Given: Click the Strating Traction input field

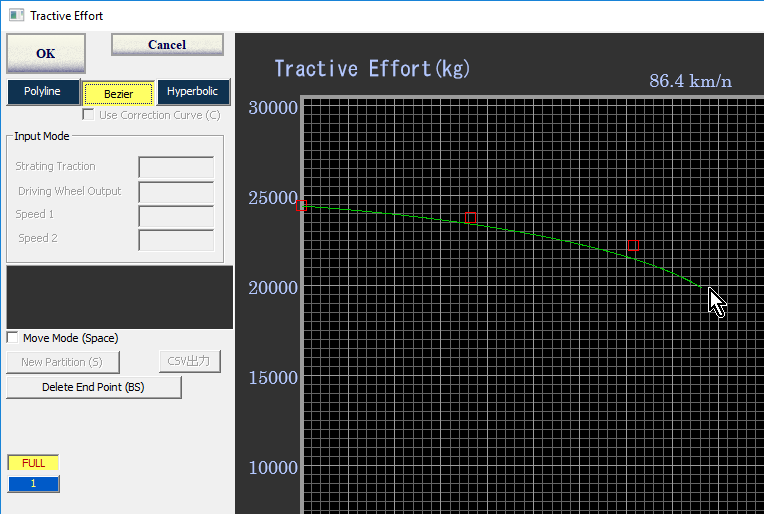Looking at the screenshot, I should 176,167.
